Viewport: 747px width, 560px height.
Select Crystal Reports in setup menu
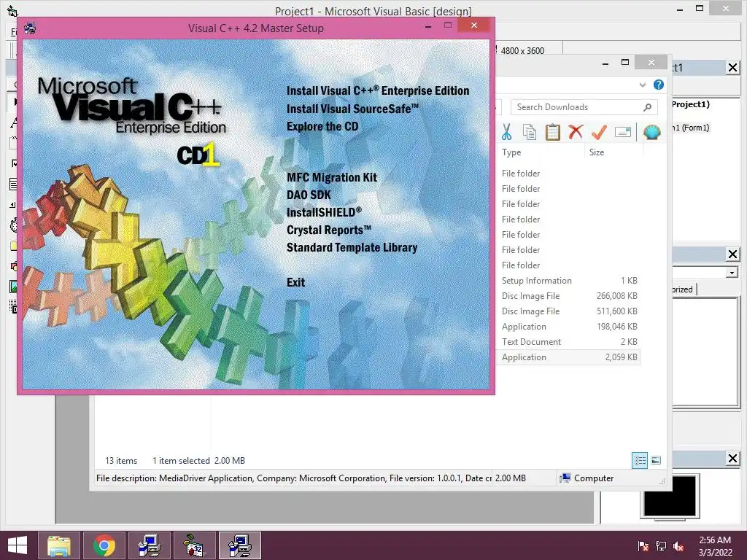click(329, 230)
